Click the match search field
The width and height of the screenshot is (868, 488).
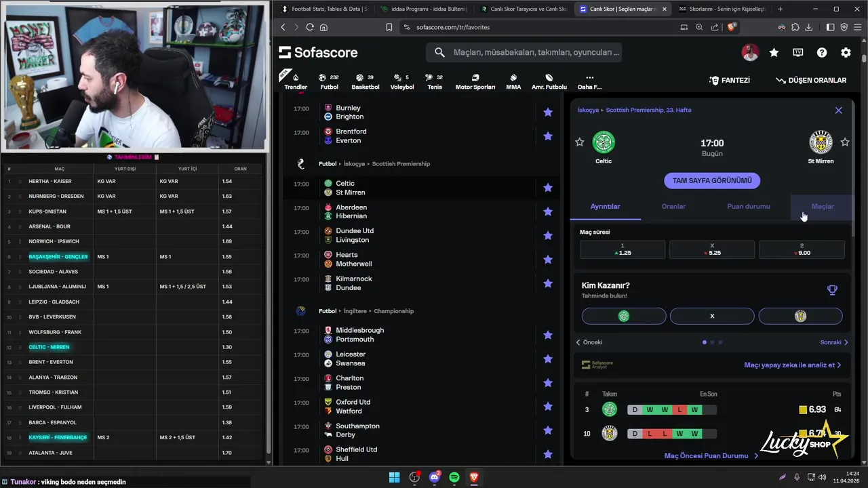(524, 52)
